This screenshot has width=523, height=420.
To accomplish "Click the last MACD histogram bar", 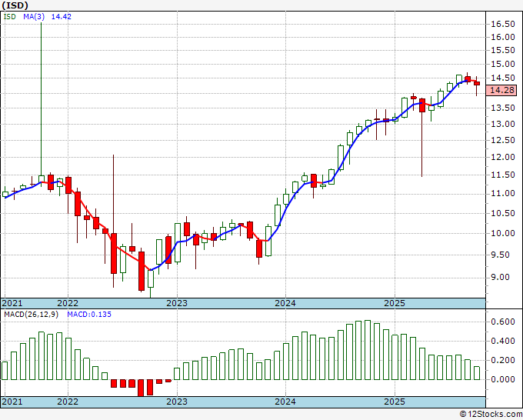I will point(477,373).
